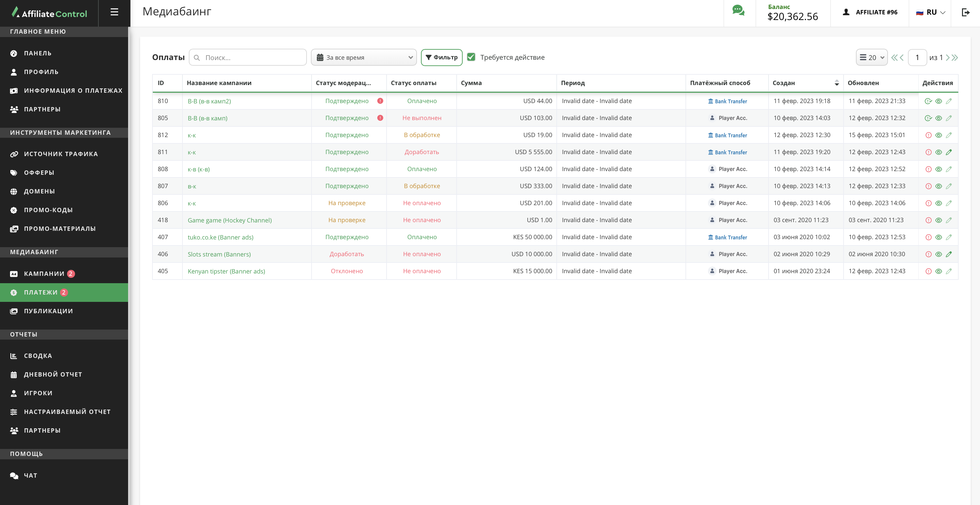Click edit pencil icon for payment 811
Image resolution: width=980 pixels, height=505 pixels.
(x=949, y=152)
